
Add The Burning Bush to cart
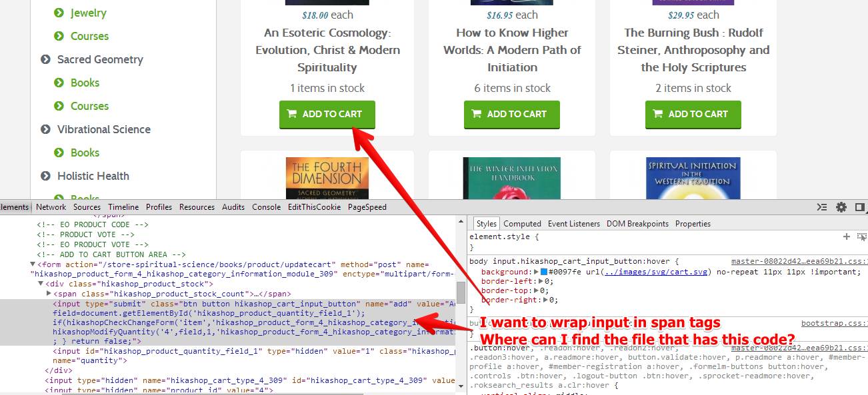click(x=693, y=115)
